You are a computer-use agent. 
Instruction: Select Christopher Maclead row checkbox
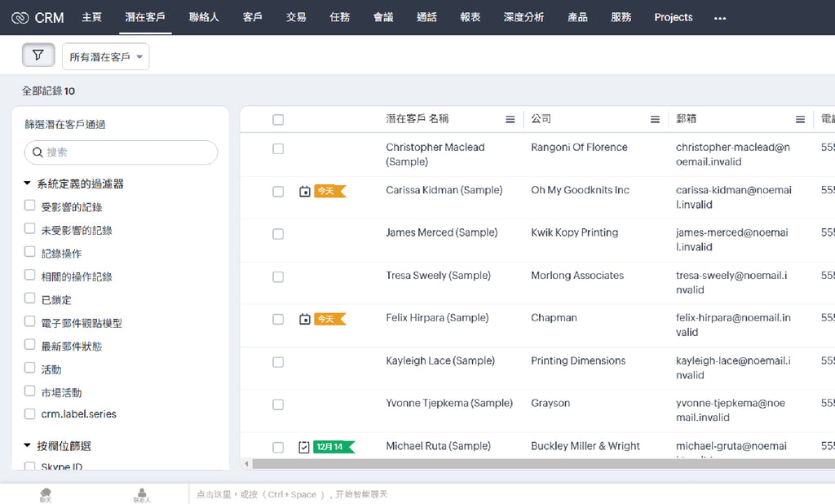(278, 148)
